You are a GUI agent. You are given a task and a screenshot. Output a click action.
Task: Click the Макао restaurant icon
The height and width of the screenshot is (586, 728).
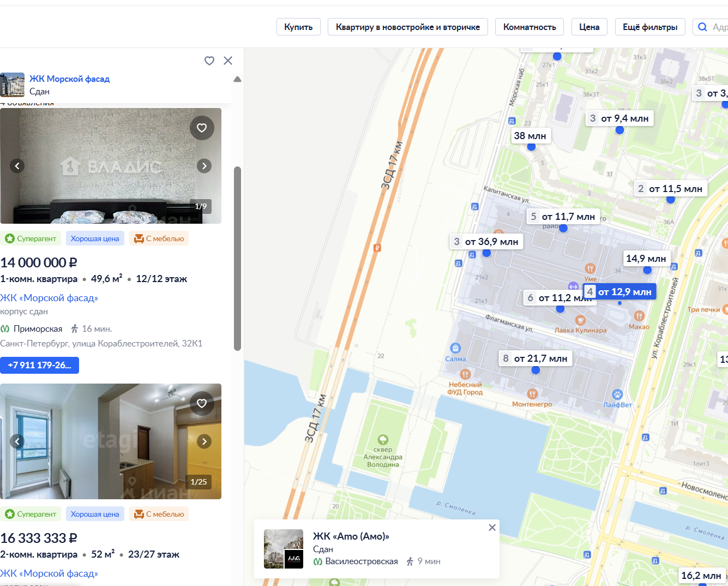[x=639, y=316]
